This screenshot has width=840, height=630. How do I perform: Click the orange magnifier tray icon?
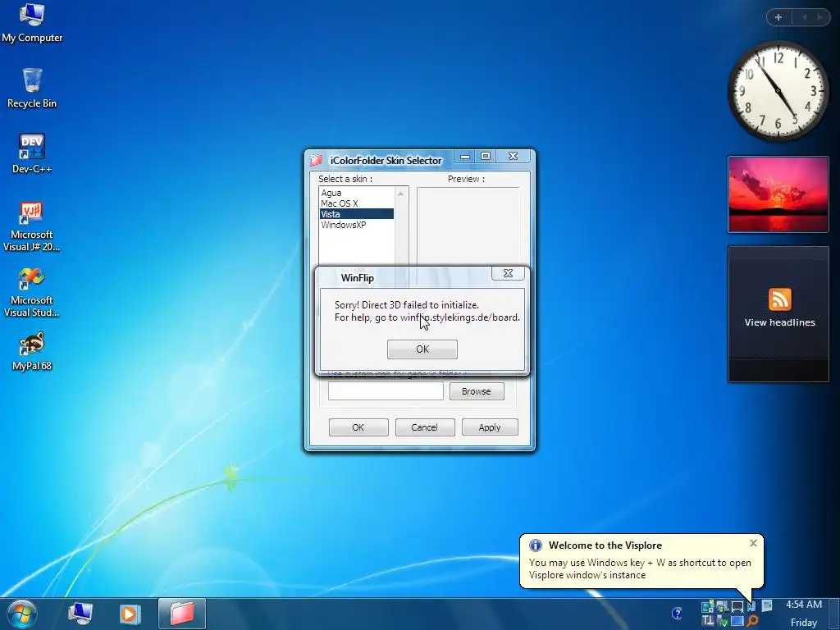point(753,620)
